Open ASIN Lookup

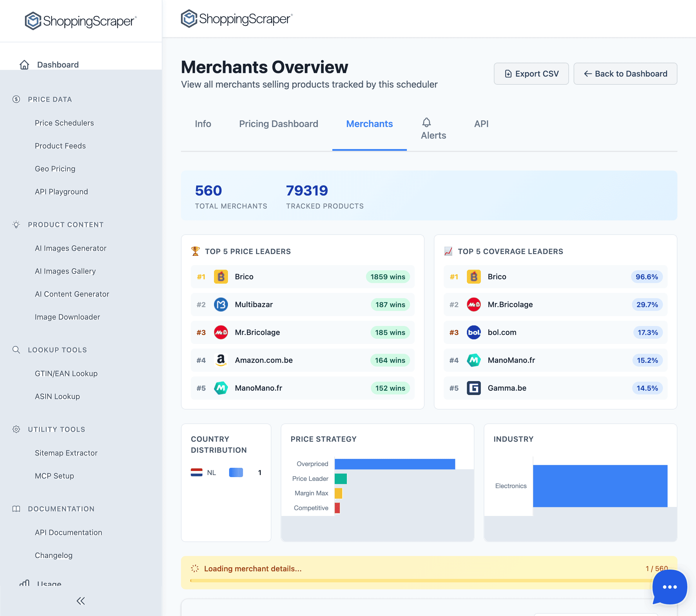[x=57, y=396]
